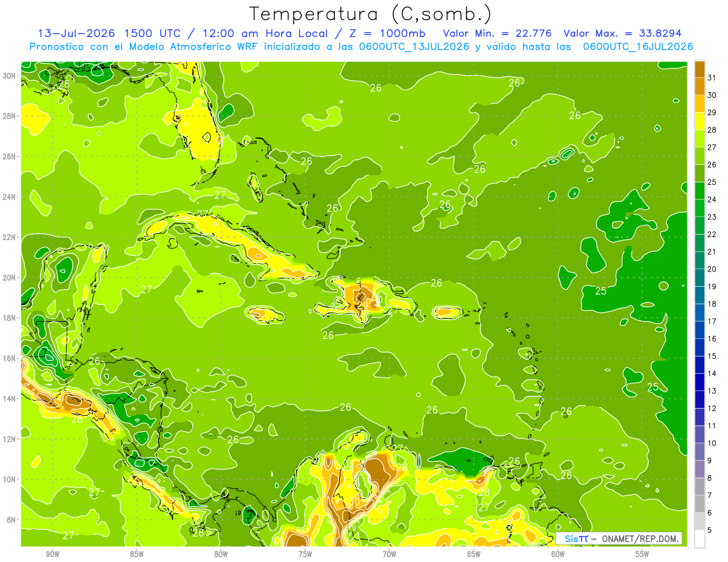The image size is (728, 562).
Task: Click the 10N latitude axis label
Action: pyautogui.click(x=9, y=480)
